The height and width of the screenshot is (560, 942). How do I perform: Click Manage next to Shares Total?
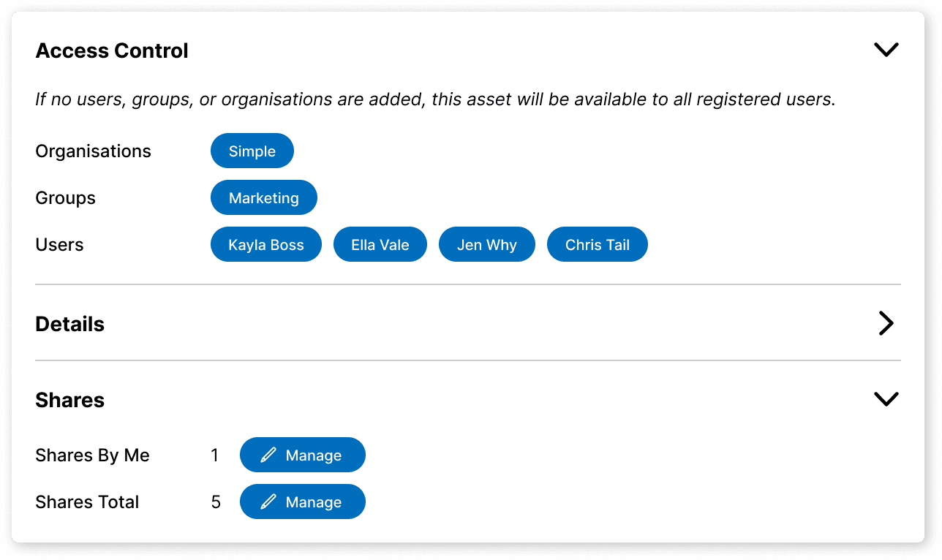tap(302, 502)
